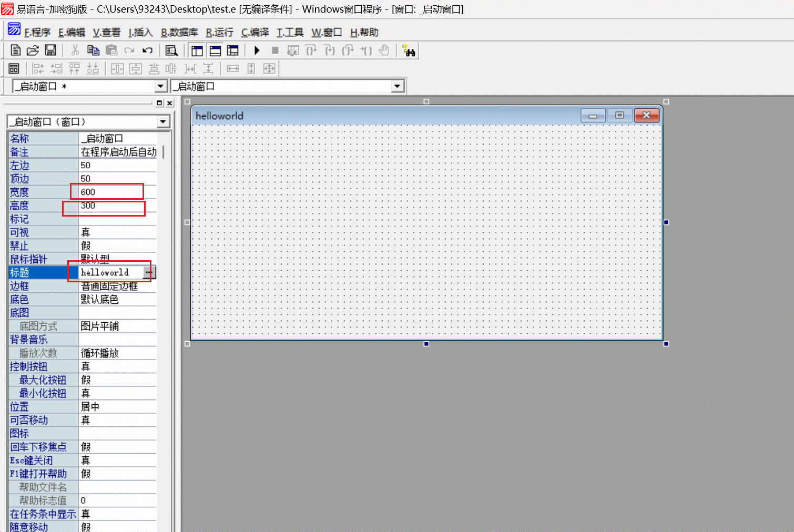Image resolution: width=794 pixels, height=532 pixels.
Task: Select the 位置 value 居中
Action: 117,406
